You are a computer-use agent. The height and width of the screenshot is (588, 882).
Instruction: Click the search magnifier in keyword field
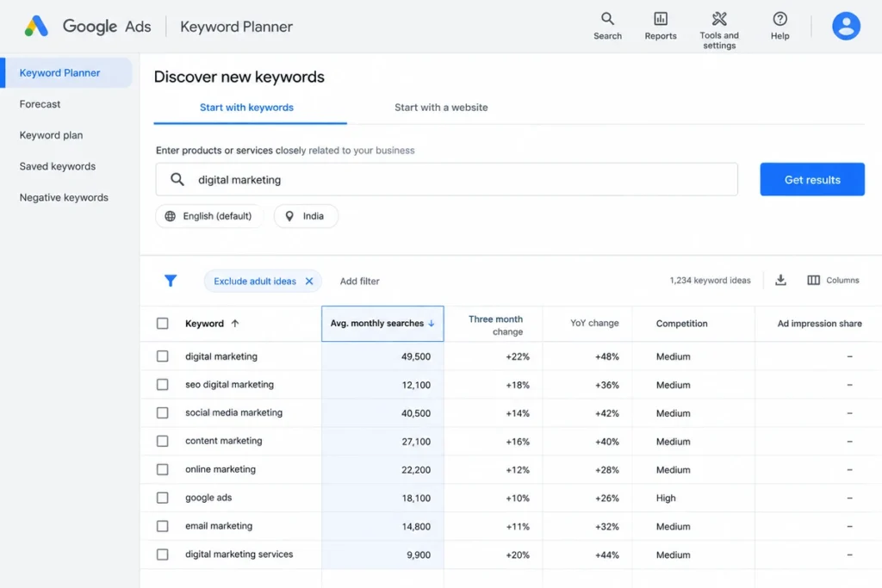point(177,179)
